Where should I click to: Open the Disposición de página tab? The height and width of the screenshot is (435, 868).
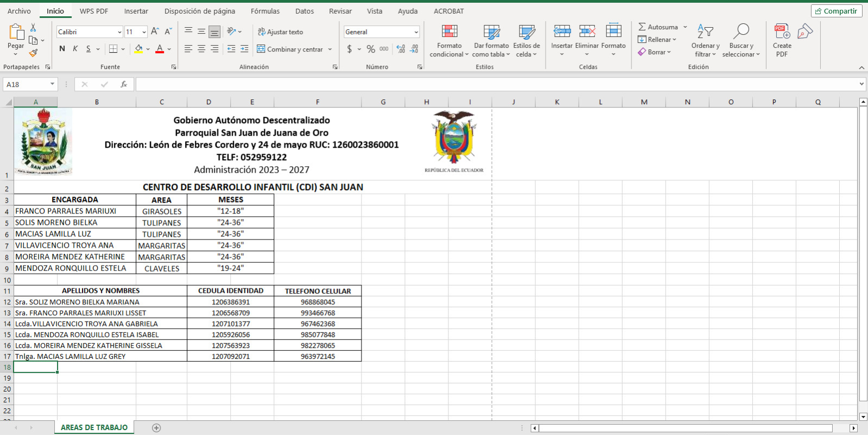[200, 11]
